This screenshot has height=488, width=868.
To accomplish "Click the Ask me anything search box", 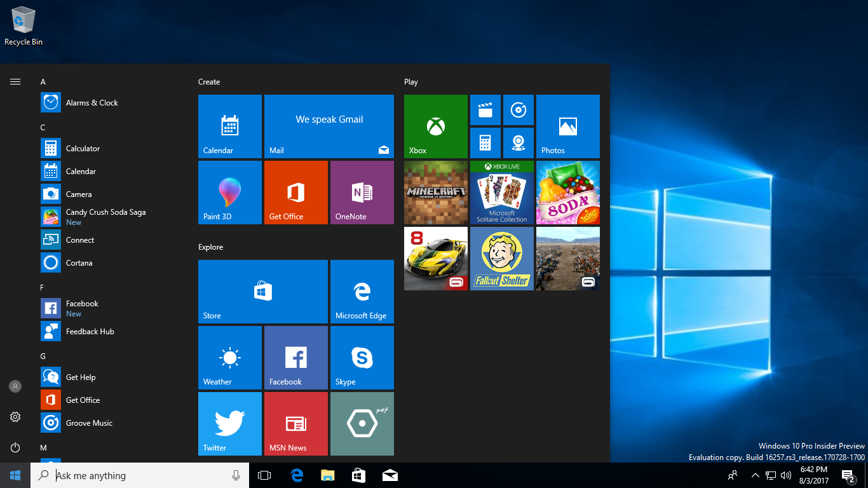I will tap(140, 475).
